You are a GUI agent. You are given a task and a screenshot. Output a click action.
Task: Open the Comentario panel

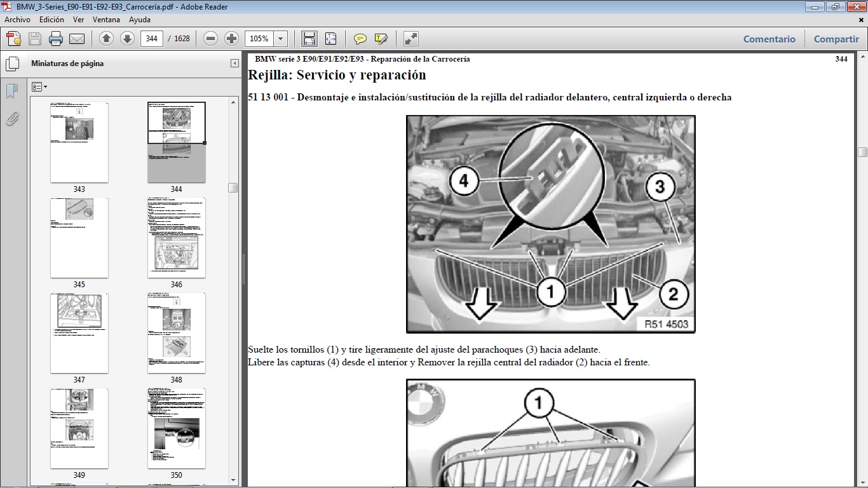(769, 39)
